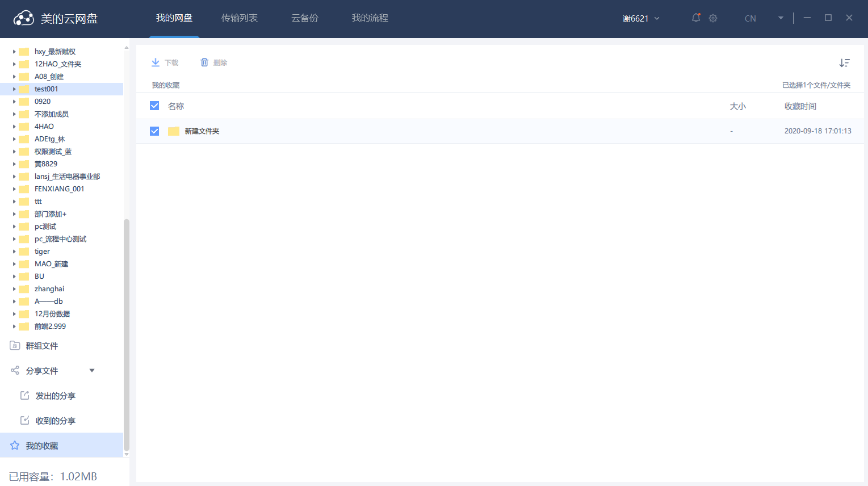Toggle the select-all 名称 checkbox

point(154,106)
